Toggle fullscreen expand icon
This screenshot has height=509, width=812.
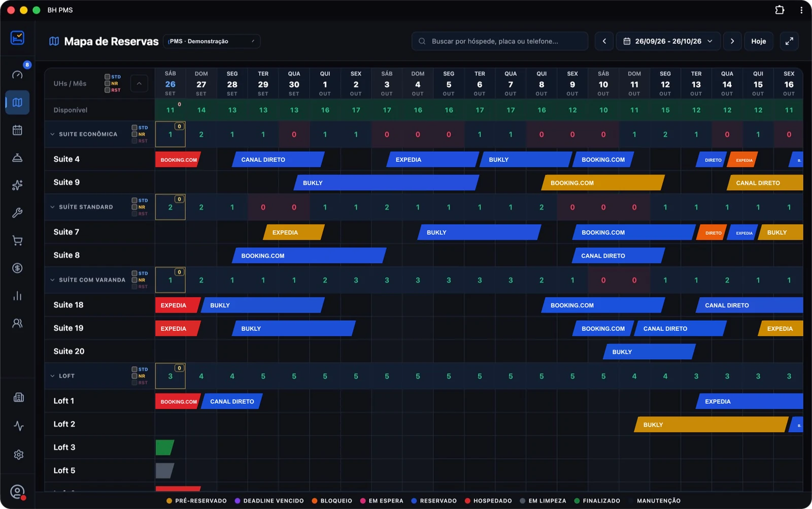point(789,41)
